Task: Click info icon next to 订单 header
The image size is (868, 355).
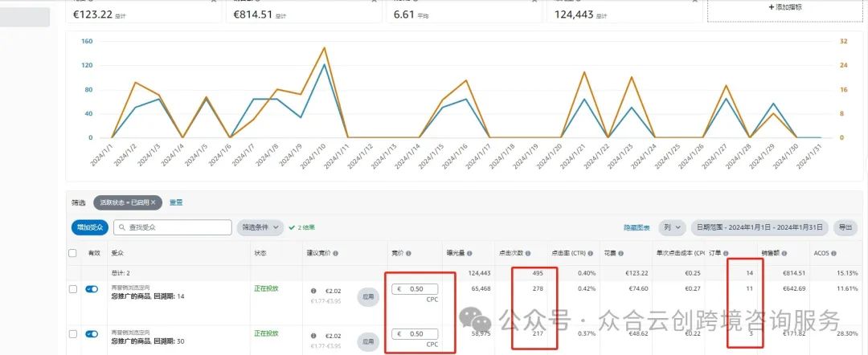Action: [x=726, y=253]
